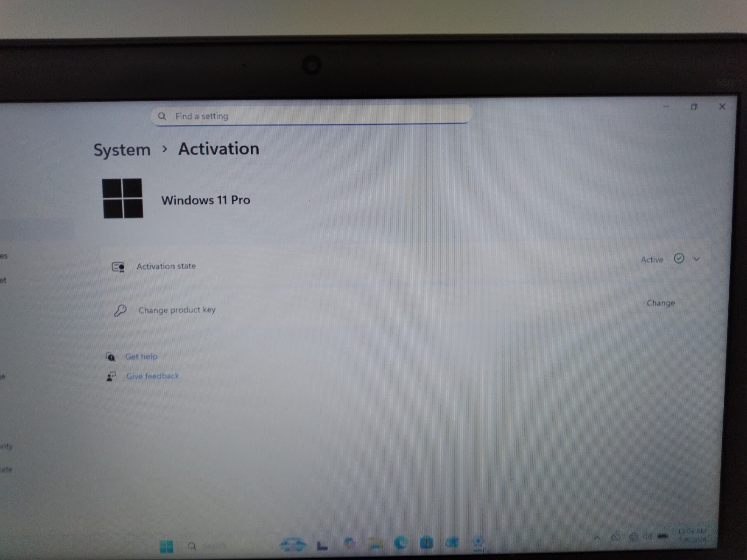
Task: Click the cloud sync tray icon
Action: [616, 537]
